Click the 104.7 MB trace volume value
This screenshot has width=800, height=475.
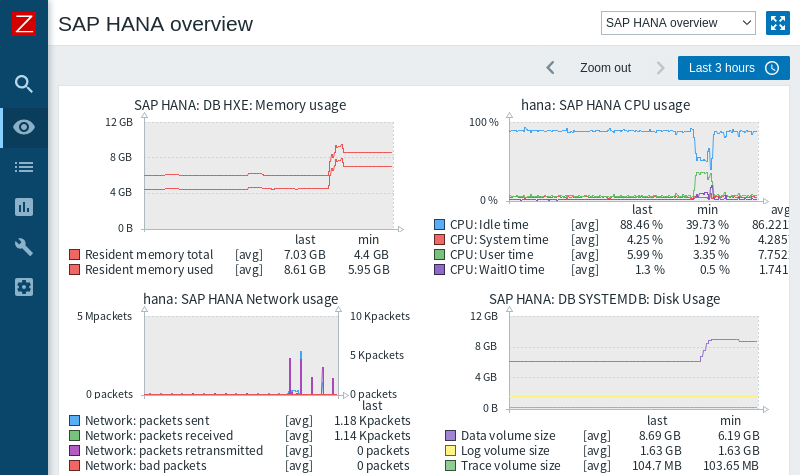pos(657,465)
